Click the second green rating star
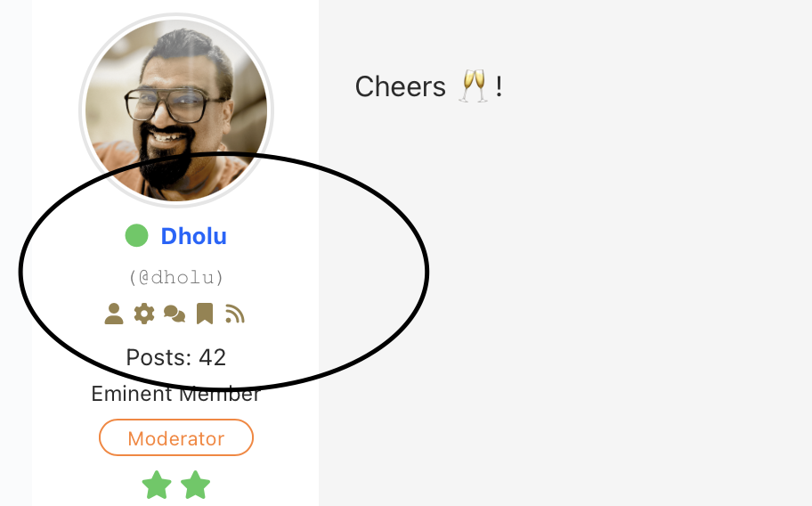The height and width of the screenshot is (506, 812). click(x=196, y=485)
